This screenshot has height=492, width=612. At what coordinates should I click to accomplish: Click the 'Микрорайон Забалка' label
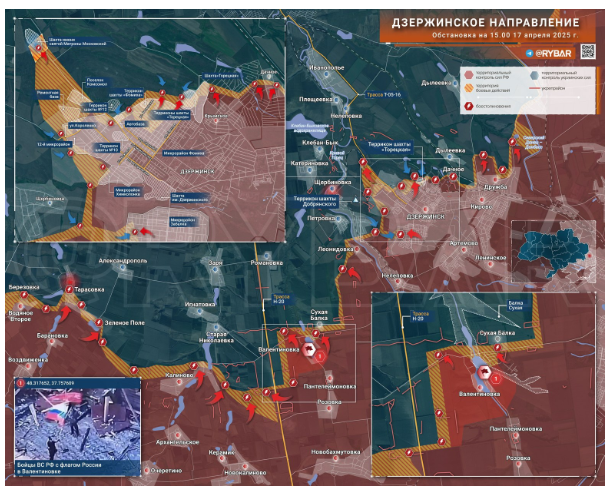pos(183,222)
